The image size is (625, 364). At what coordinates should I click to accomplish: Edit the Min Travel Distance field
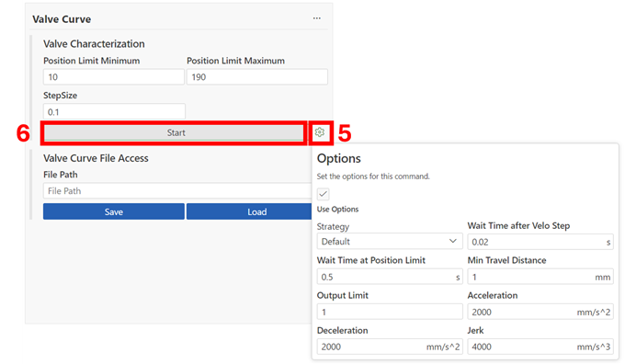click(x=540, y=277)
